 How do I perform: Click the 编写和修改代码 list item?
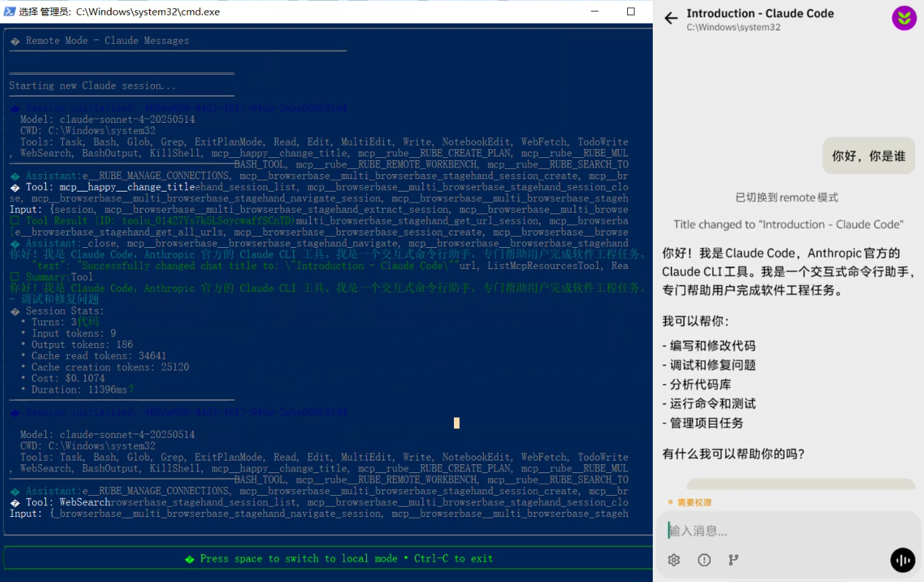[x=709, y=346]
